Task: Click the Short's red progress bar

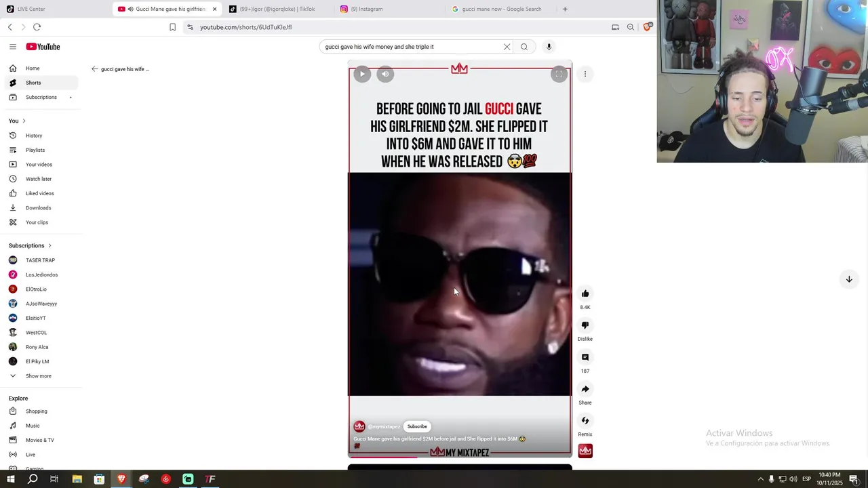Action: [x=383, y=457]
